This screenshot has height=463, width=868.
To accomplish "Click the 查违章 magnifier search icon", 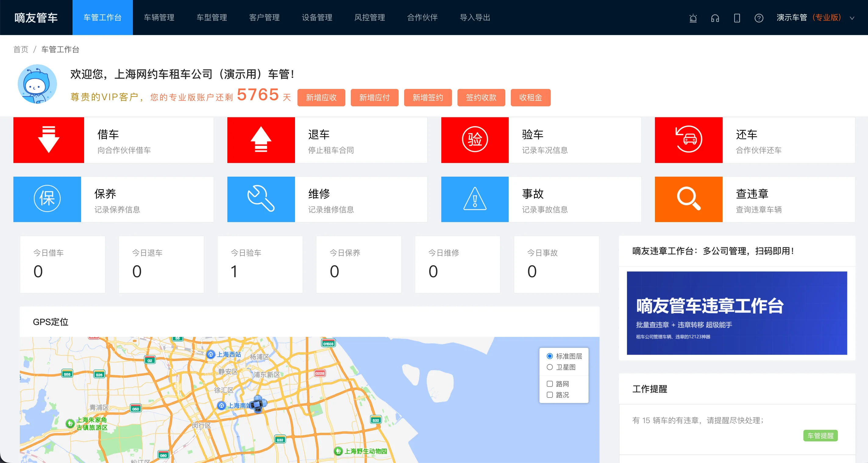I will pyautogui.click(x=688, y=199).
